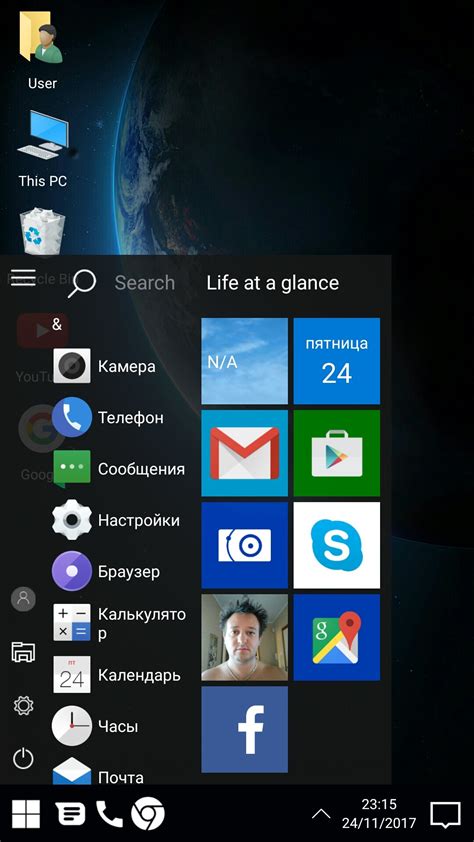Open the calendar tile пятница 24
The image size is (474, 842).
click(337, 361)
